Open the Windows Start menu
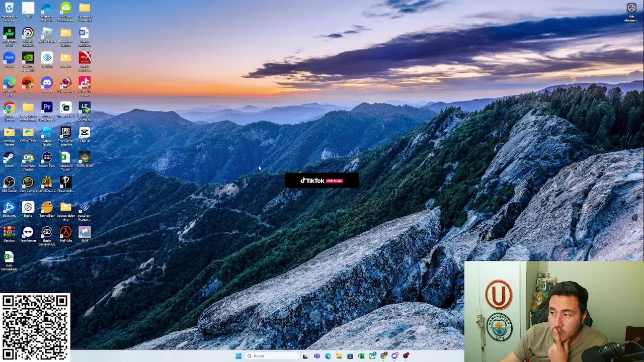This screenshot has height=362, width=644. (238, 356)
